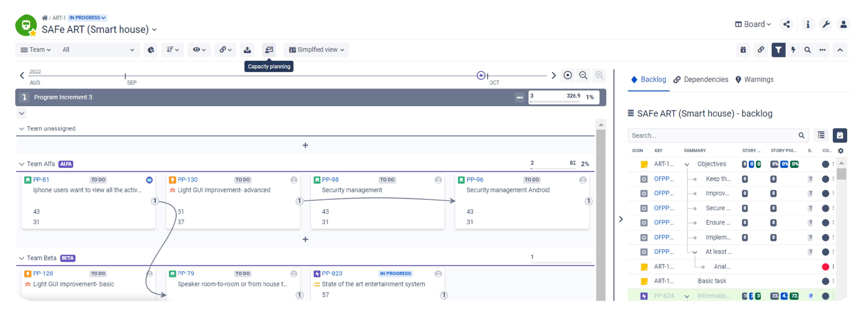Open the user profile icon
The height and width of the screenshot is (314, 868).
click(x=843, y=24)
